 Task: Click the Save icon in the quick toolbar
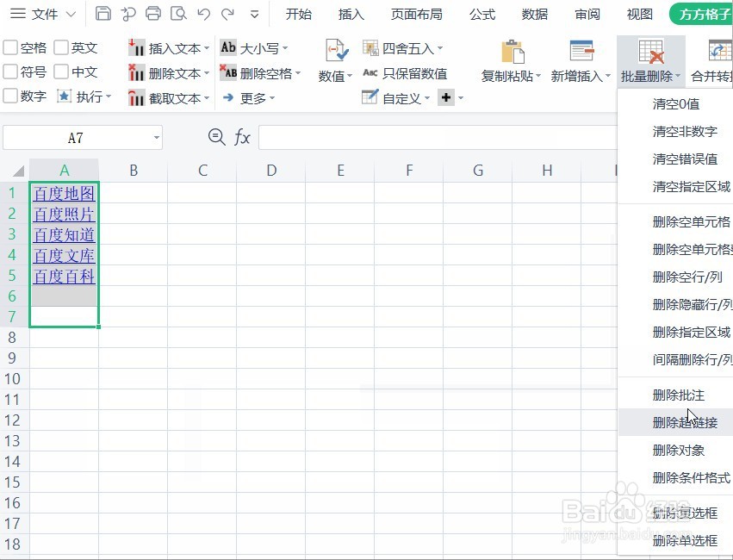102,14
